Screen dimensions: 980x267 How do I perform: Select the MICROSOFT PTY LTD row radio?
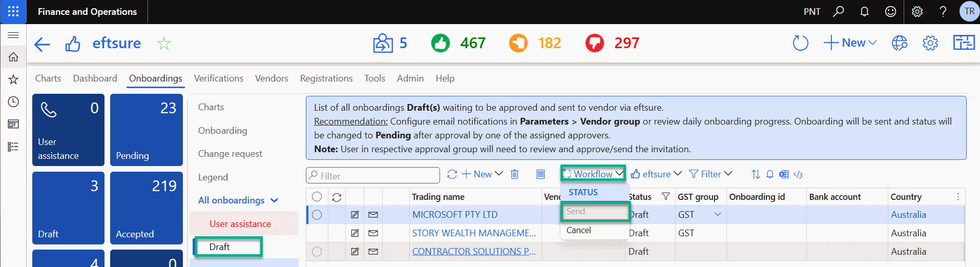click(317, 215)
